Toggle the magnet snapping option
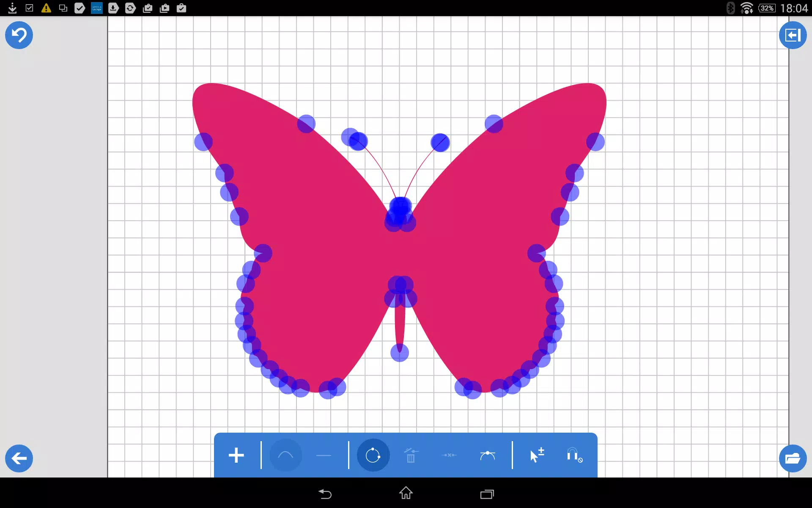The width and height of the screenshot is (812, 508). tap(574, 456)
